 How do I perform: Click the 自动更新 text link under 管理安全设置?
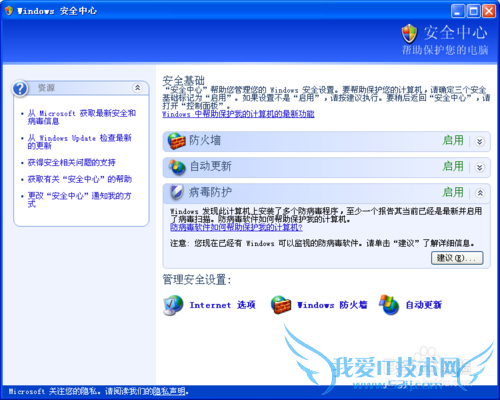[x=424, y=305]
